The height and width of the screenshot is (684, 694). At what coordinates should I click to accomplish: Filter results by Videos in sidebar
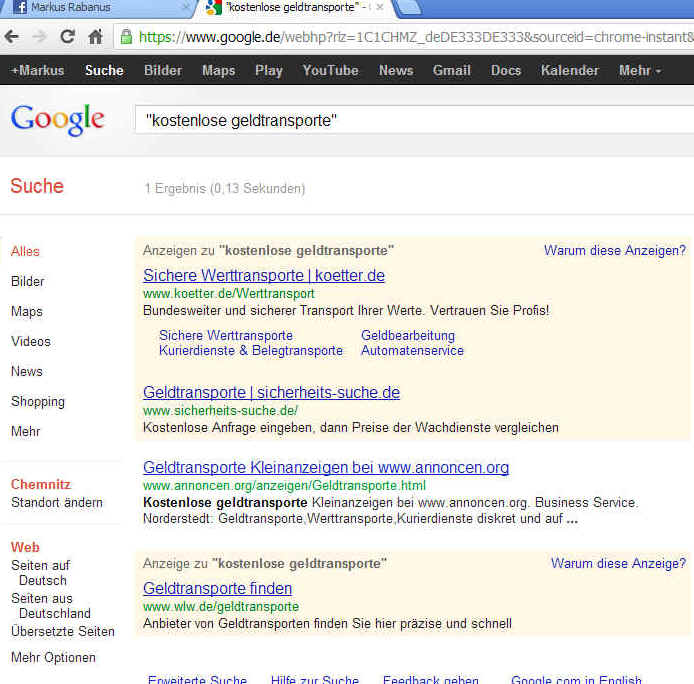(x=31, y=341)
